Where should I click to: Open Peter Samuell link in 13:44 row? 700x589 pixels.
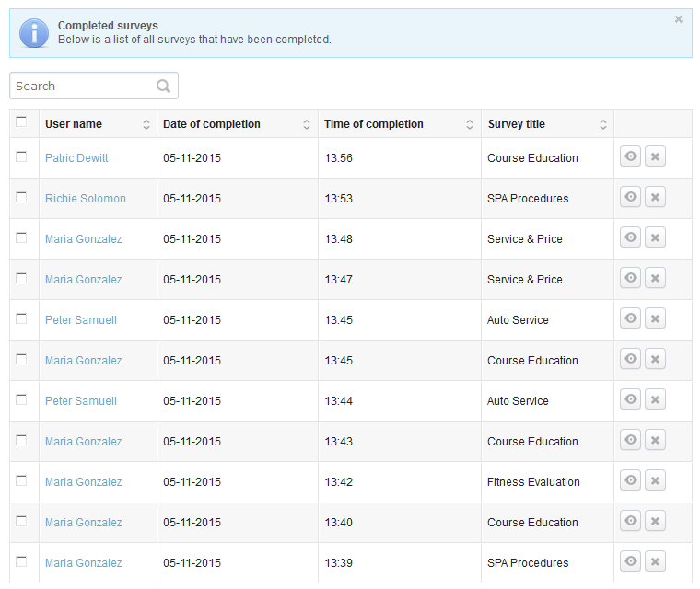[x=81, y=400]
